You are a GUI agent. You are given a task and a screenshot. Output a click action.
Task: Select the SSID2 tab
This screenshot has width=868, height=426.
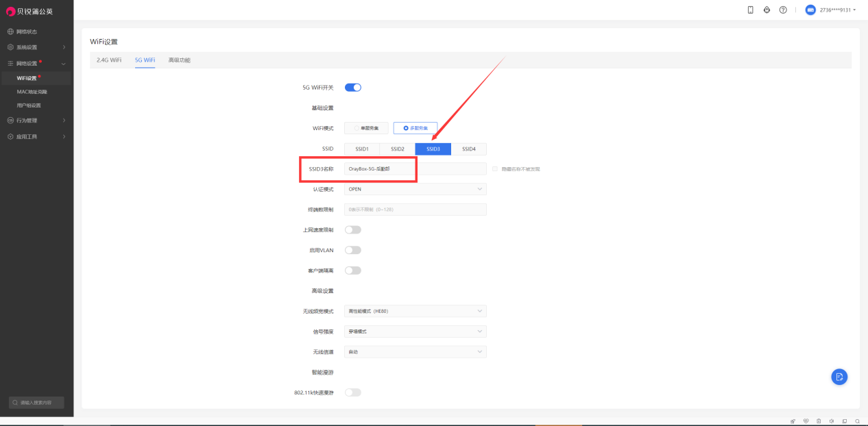[398, 149]
